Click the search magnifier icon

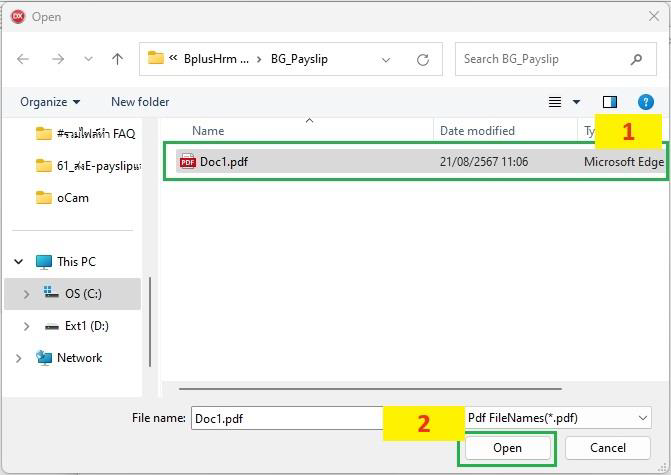(x=636, y=59)
